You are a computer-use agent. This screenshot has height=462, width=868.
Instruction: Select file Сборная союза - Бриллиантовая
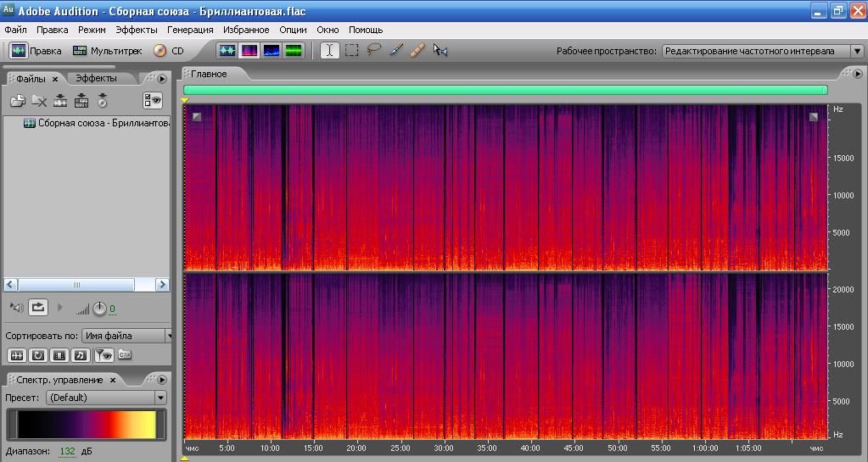pos(97,123)
